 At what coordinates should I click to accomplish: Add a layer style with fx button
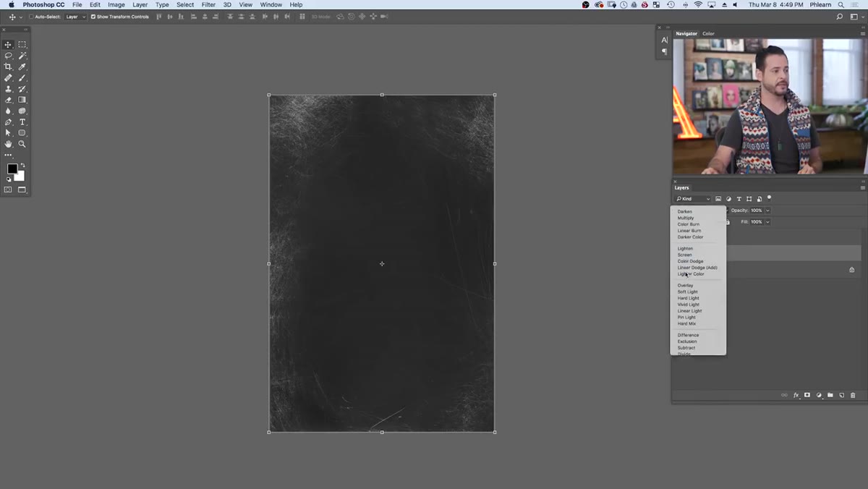click(x=796, y=395)
